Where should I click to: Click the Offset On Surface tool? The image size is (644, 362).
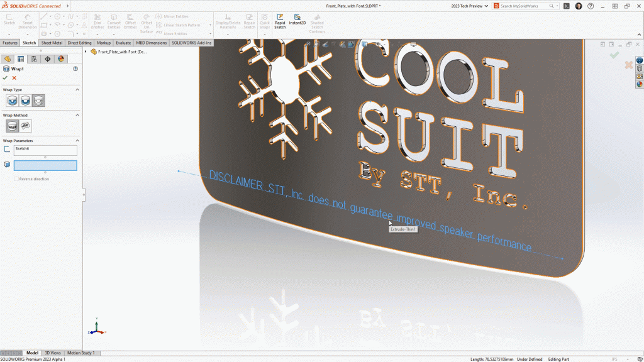coord(146,23)
